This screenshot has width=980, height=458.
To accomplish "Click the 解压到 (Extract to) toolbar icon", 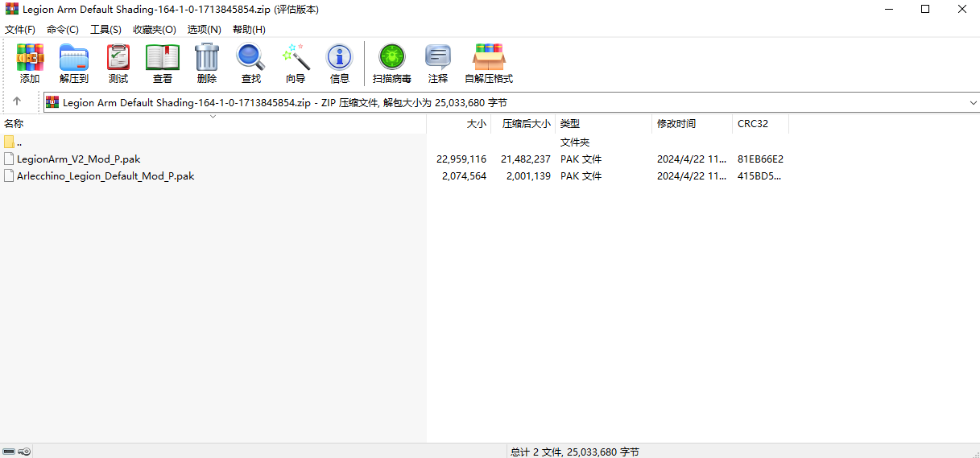I will [x=74, y=57].
